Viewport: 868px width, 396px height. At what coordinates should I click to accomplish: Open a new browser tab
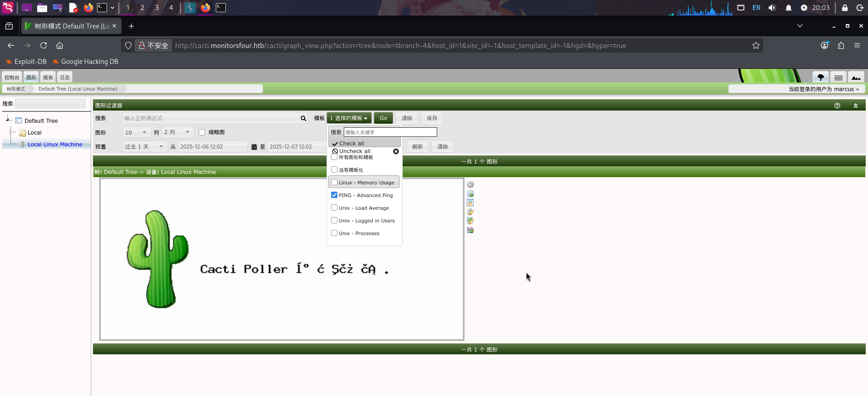(x=131, y=26)
